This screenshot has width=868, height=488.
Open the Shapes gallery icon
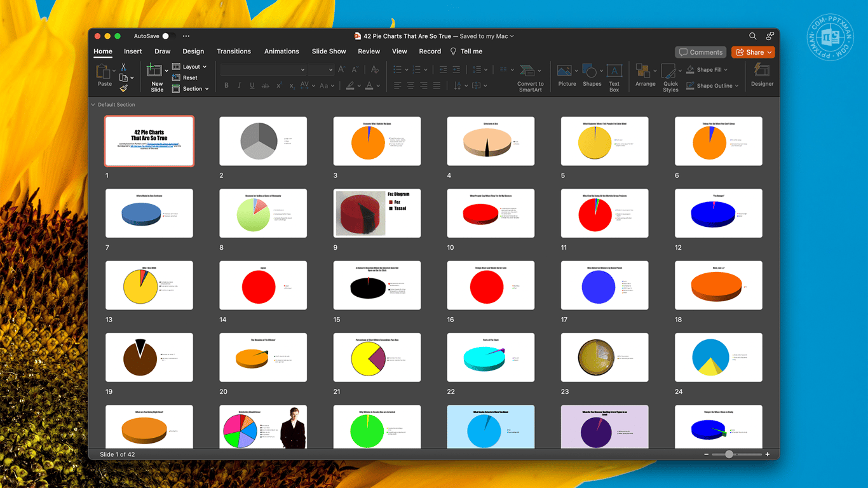pyautogui.click(x=589, y=71)
